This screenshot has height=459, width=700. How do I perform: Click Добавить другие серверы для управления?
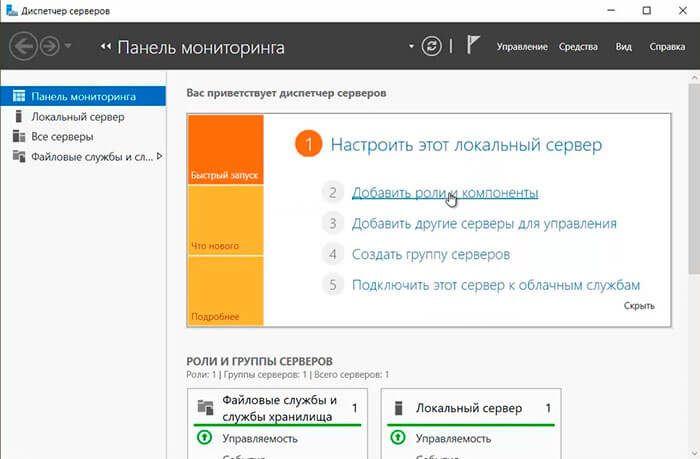click(x=484, y=223)
